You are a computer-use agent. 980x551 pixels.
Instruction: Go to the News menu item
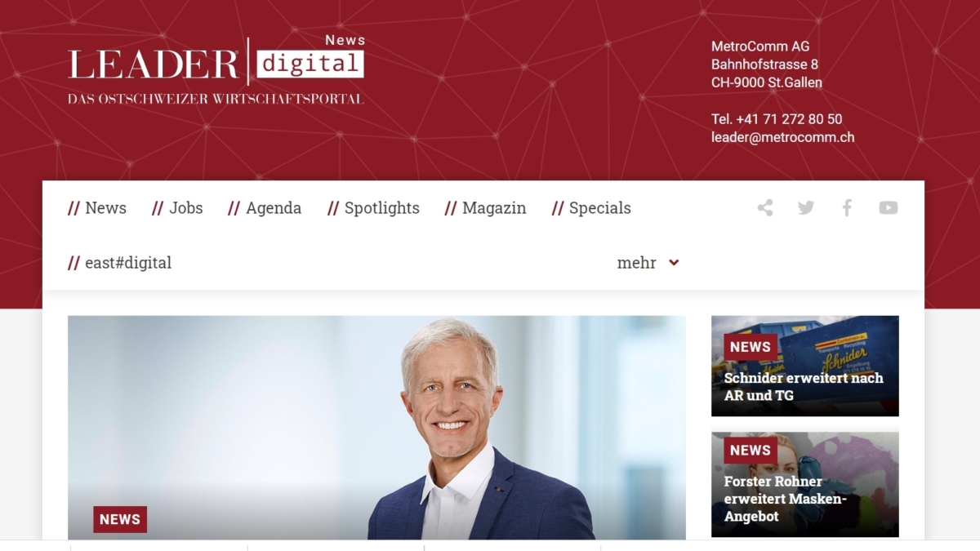click(97, 208)
